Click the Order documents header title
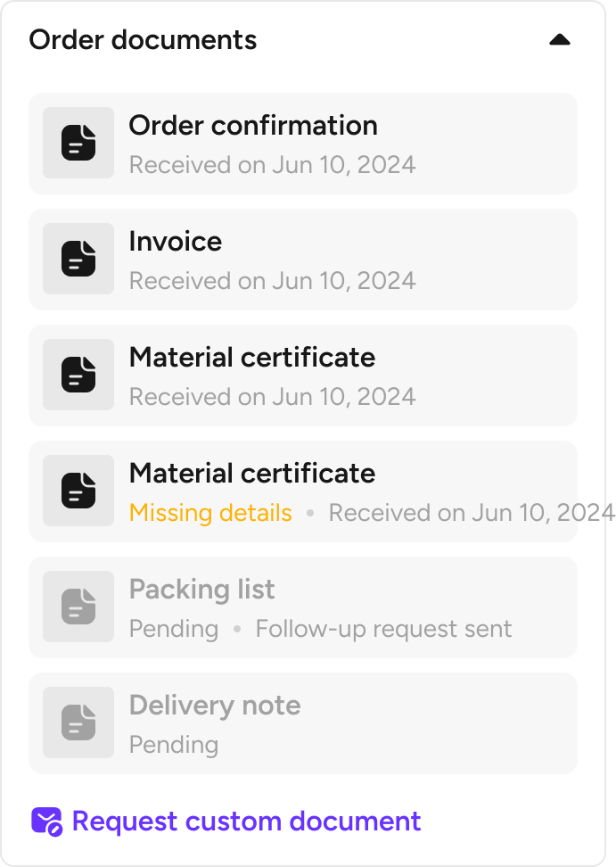616x867 pixels. [x=143, y=40]
